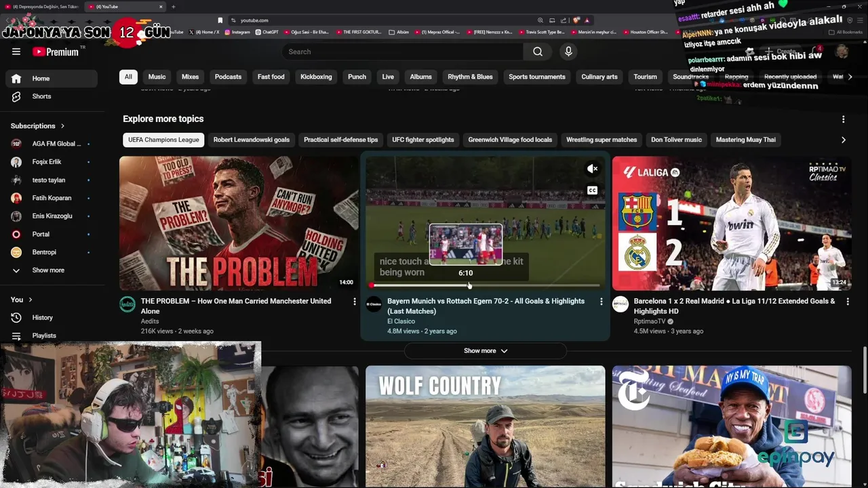Unmute the Bayern Munich preview video
The width and height of the screenshot is (868, 488).
coord(592,169)
